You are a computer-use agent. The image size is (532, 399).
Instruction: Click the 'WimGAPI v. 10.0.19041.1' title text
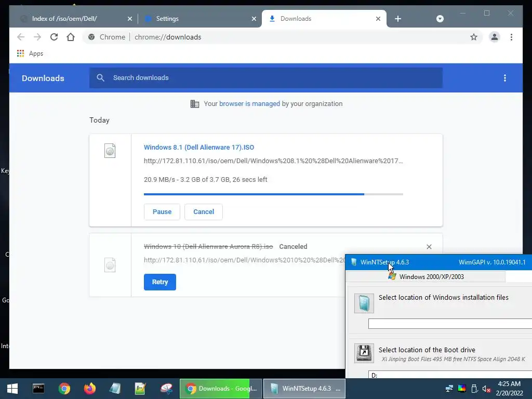click(x=492, y=262)
